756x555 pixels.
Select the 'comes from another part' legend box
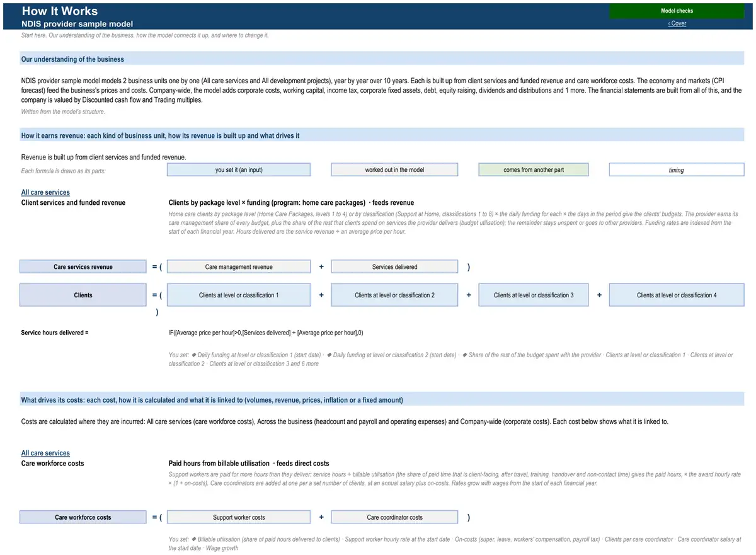pos(534,169)
